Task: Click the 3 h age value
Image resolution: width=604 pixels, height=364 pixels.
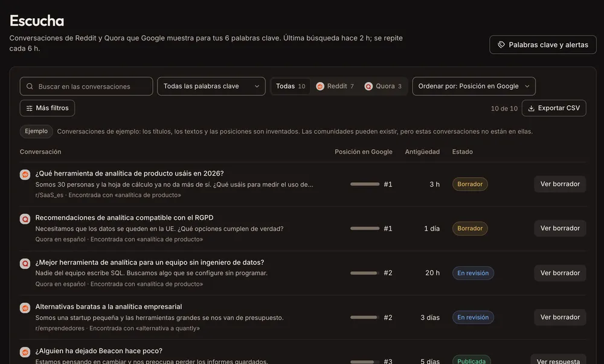Action: 434,184
